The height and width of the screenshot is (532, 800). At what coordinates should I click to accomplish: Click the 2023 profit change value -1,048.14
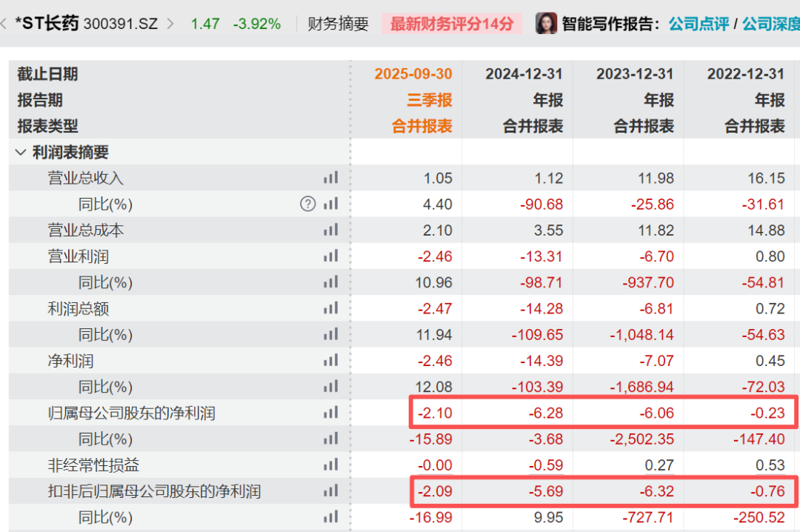click(x=641, y=334)
